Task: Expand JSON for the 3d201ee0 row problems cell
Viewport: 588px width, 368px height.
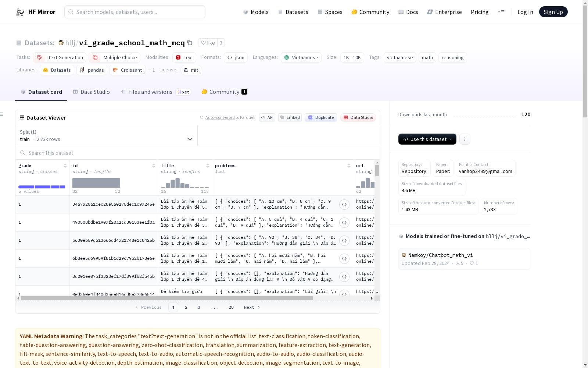Action: click(344, 277)
